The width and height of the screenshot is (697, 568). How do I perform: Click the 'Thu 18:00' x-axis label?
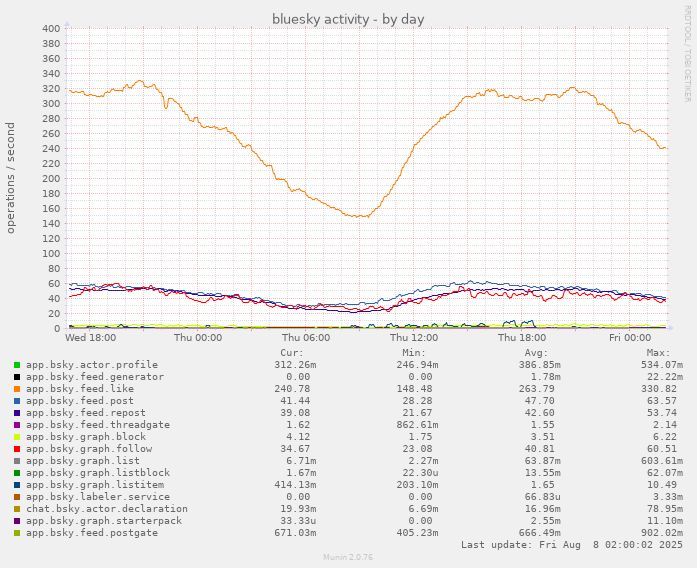click(x=522, y=338)
